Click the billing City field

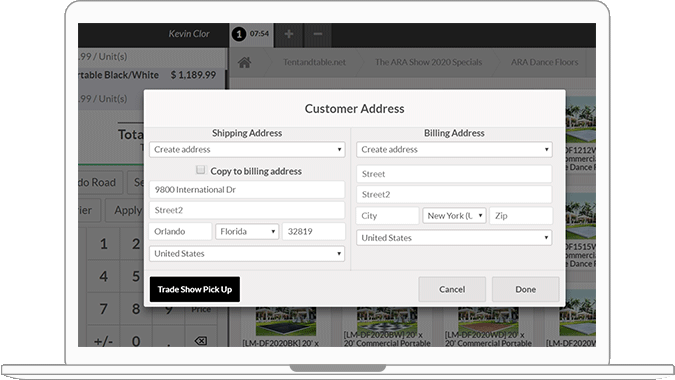click(x=387, y=216)
